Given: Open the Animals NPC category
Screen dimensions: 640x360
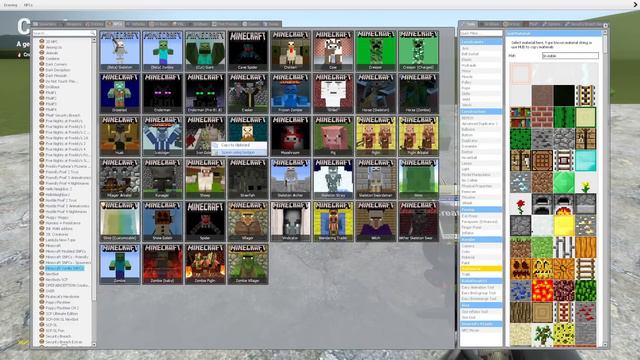Looking at the screenshot, I should point(51,53).
